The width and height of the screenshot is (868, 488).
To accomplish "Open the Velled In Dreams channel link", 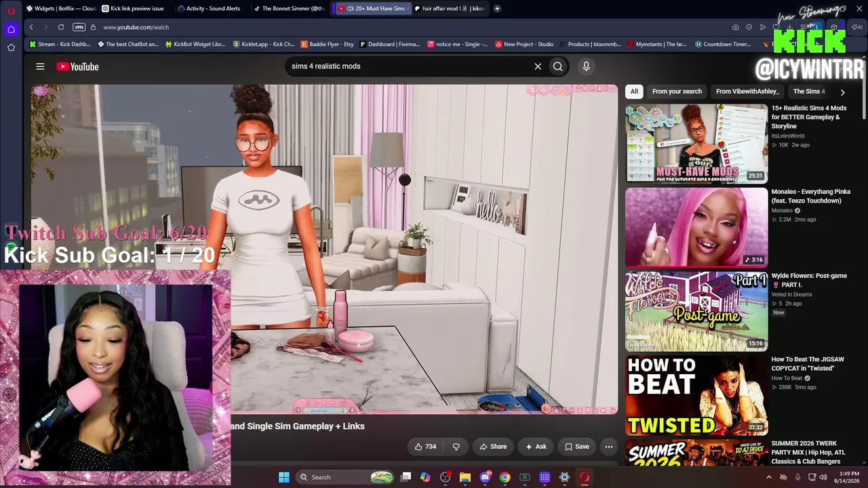I will click(791, 294).
